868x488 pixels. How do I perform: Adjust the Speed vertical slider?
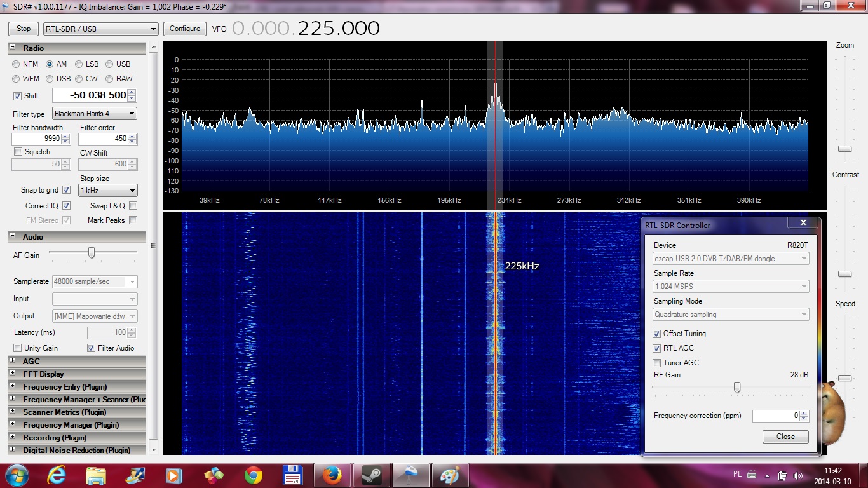[844, 378]
